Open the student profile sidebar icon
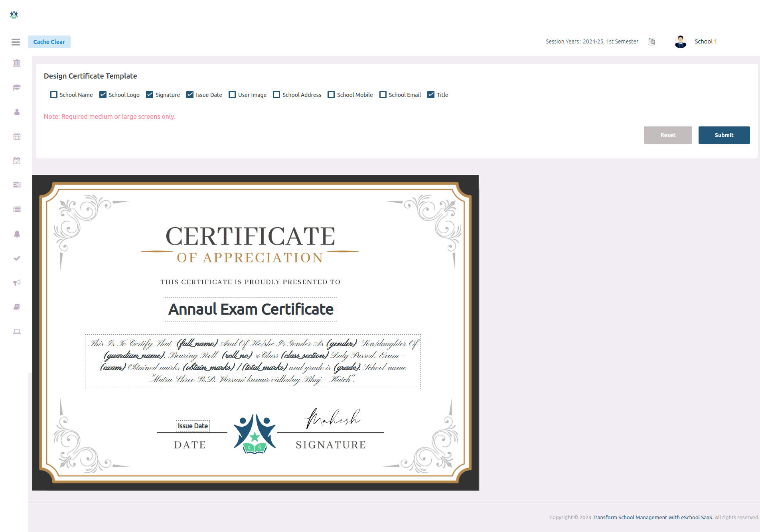 (16, 112)
